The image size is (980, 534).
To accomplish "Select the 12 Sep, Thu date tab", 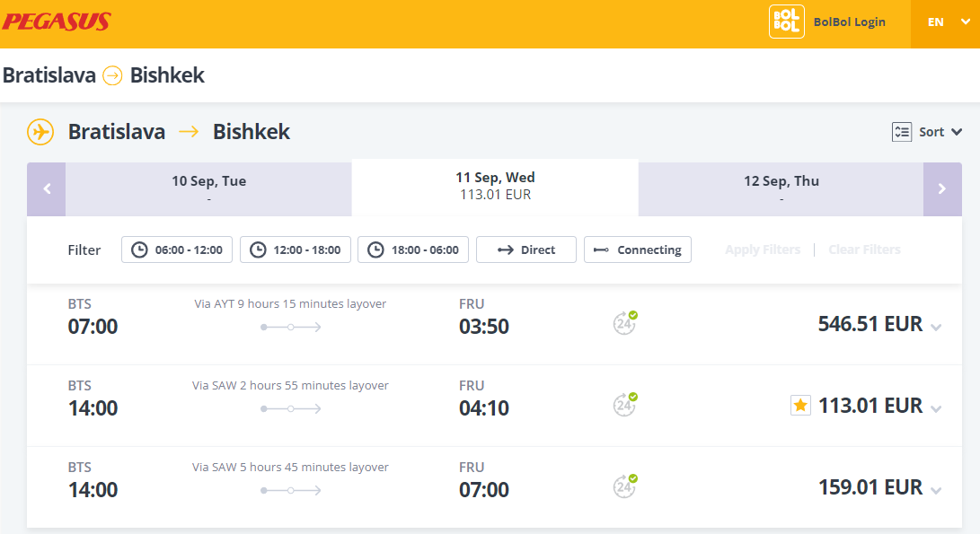I will coord(781,189).
